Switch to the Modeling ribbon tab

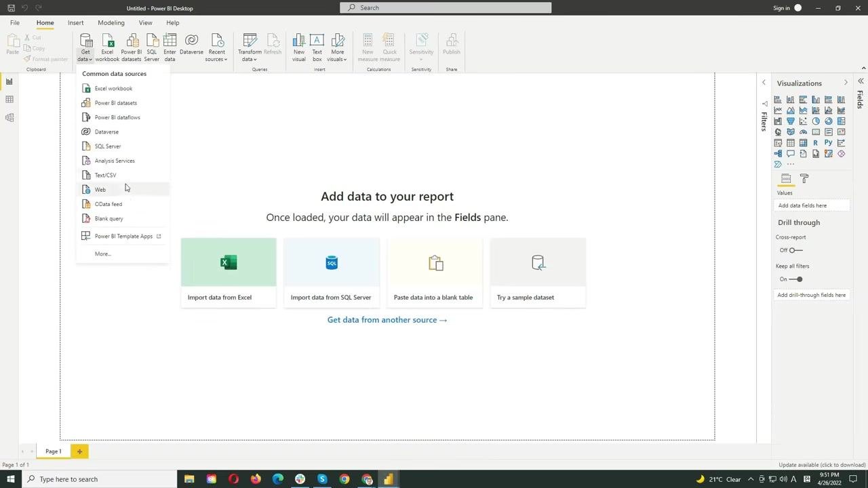pyautogui.click(x=111, y=23)
